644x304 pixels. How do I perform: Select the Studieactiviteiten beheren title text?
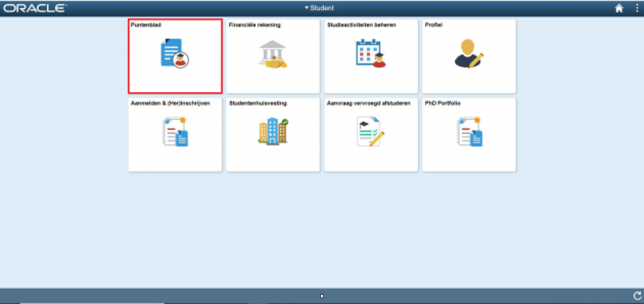(x=361, y=25)
